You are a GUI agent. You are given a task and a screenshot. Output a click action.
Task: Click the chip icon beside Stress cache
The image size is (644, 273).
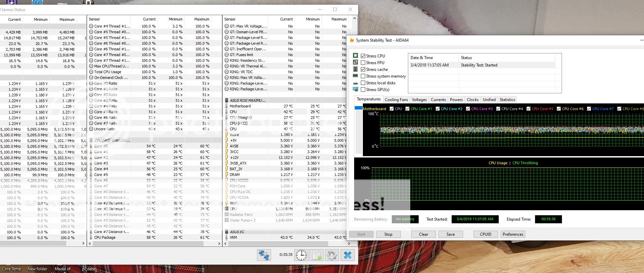(355, 69)
